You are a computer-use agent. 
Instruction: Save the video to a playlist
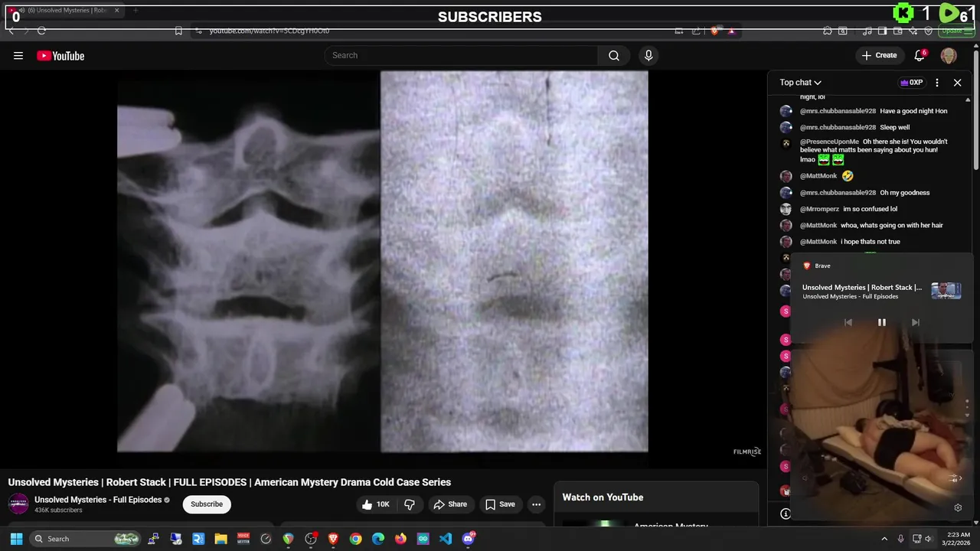tap(500, 504)
